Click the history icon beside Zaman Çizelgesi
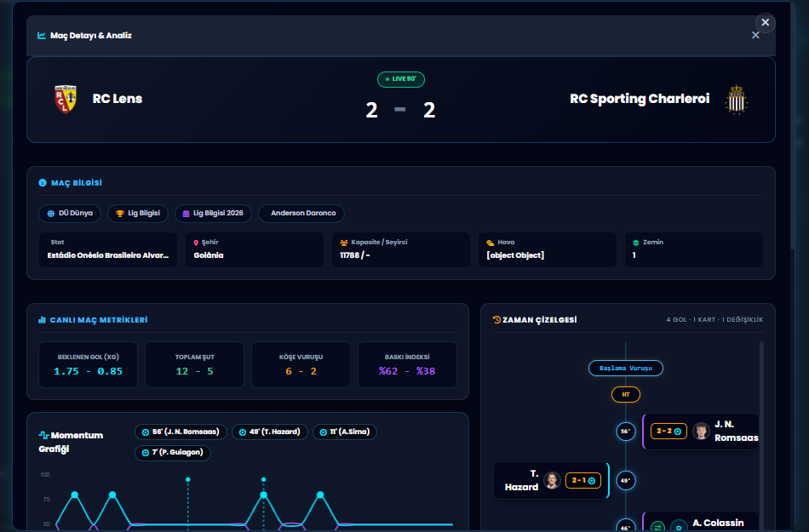 (496, 319)
